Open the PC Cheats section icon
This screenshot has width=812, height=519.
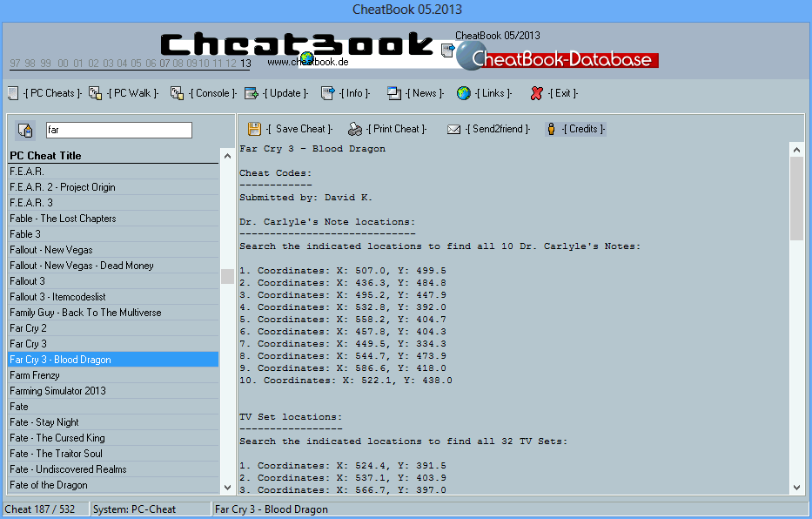(13, 93)
